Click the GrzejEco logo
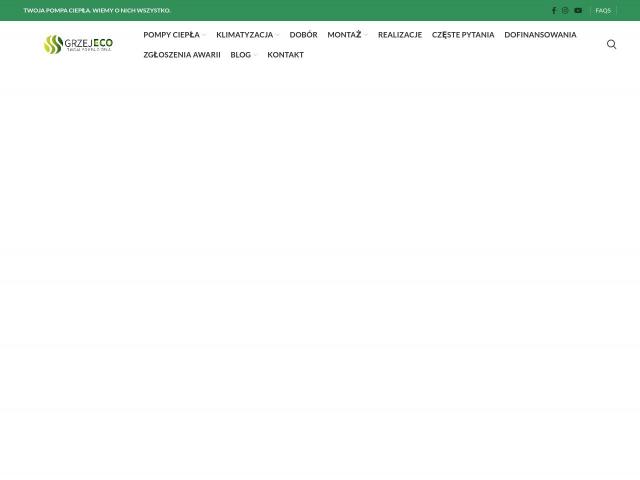Screen dimensions: 640x480 [78, 44]
